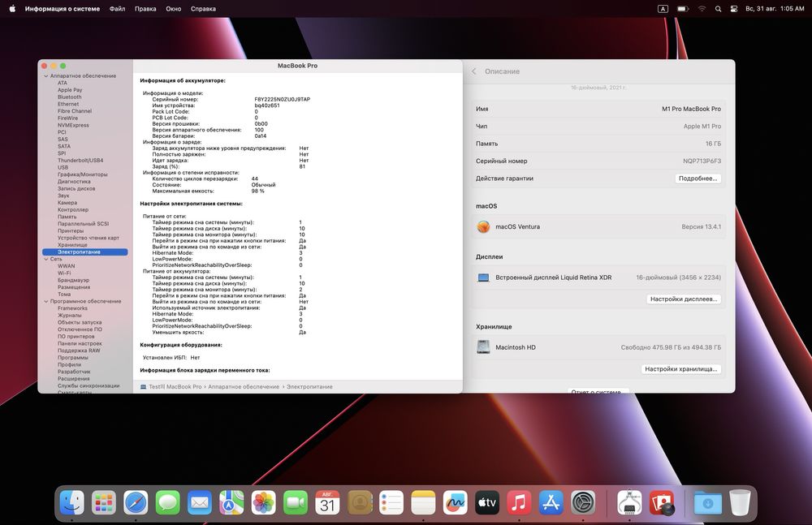The height and width of the screenshot is (525, 812).
Task: Select Электропитание in the sidebar
Action: point(85,252)
